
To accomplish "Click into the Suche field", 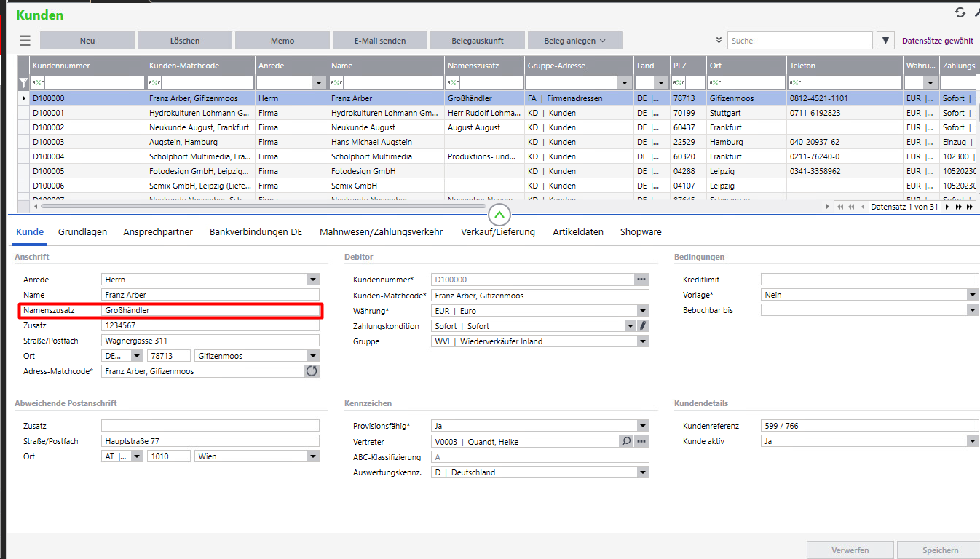I will coord(800,41).
